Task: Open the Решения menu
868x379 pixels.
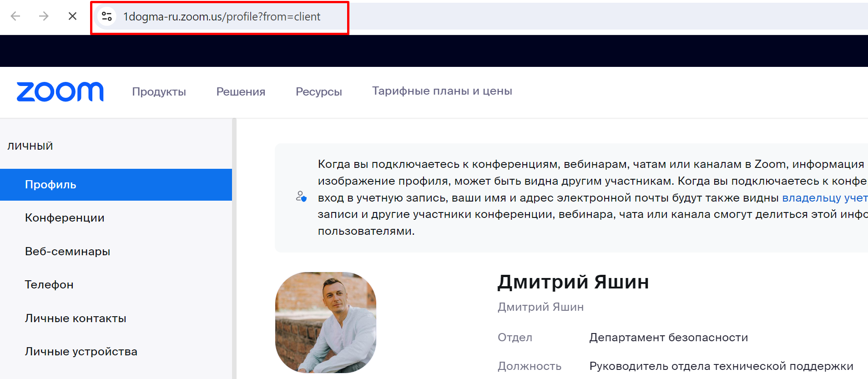Action: click(241, 91)
